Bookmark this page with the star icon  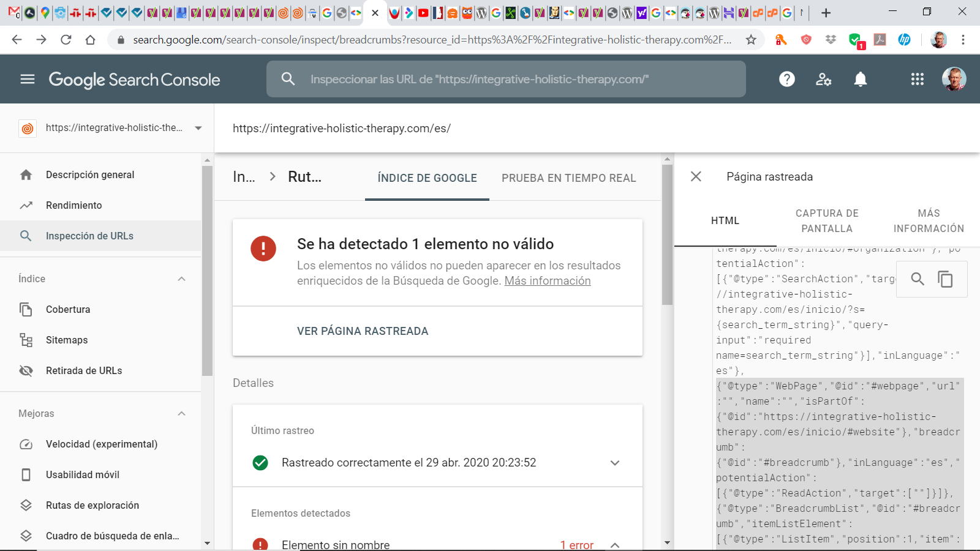(x=751, y=40)
